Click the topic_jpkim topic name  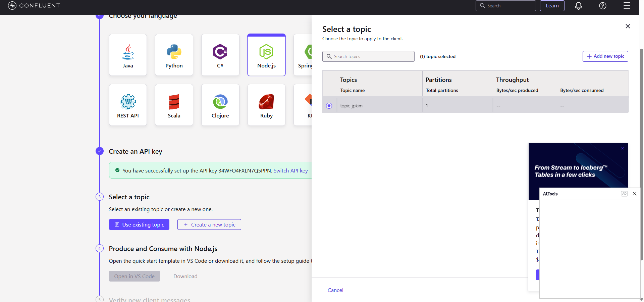tap(351, 106)
